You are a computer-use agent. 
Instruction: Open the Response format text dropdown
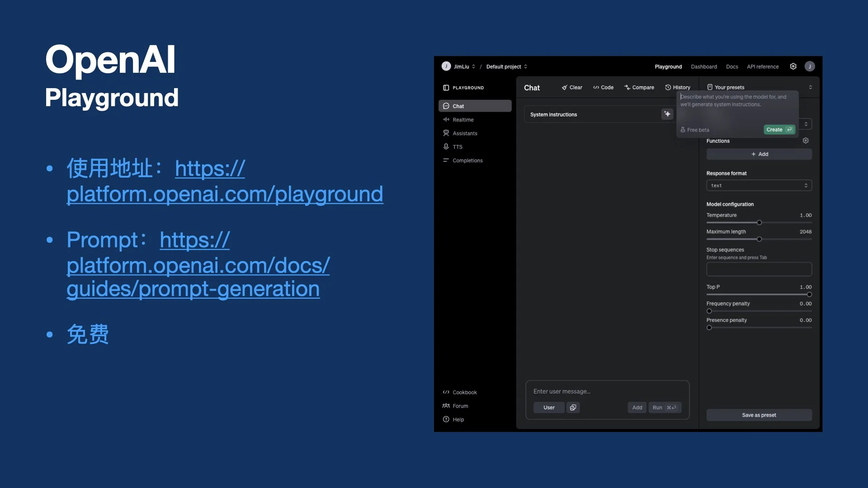point(759,186)
